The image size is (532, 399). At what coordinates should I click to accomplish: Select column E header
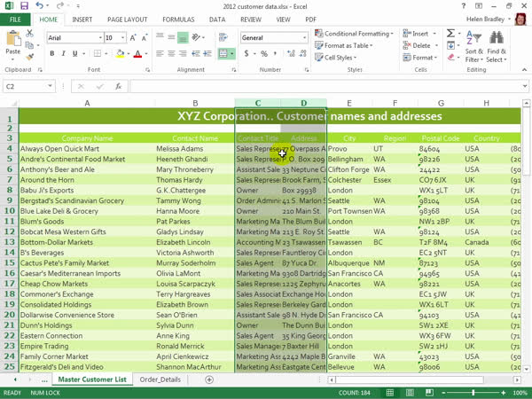[x=349, y=103]
